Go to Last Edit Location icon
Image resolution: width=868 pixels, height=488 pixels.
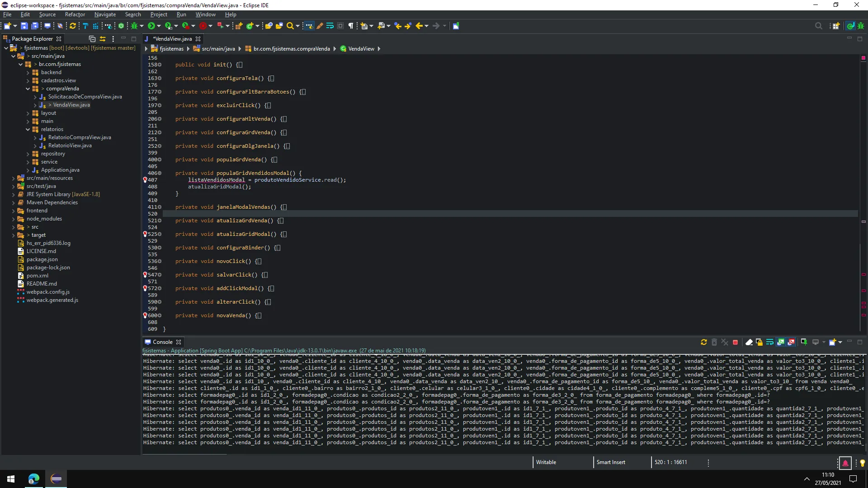398,26
